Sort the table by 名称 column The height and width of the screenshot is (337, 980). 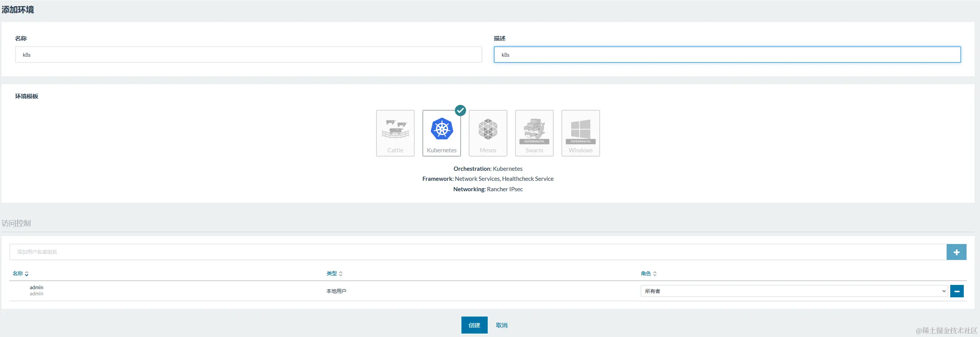coord(20,273)
